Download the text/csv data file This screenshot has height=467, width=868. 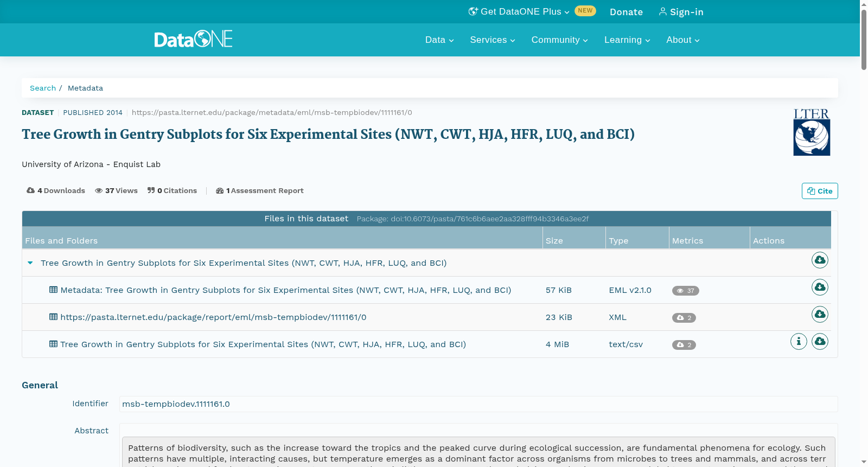[x=820, y=342]
